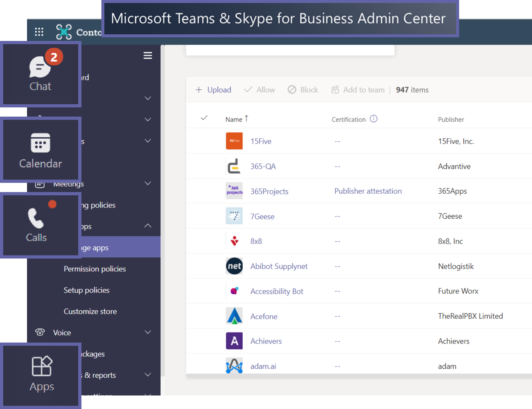Click the sidebar vertical scrollbar
This screenshot has height=409, width=532.
tap(162, 211)
